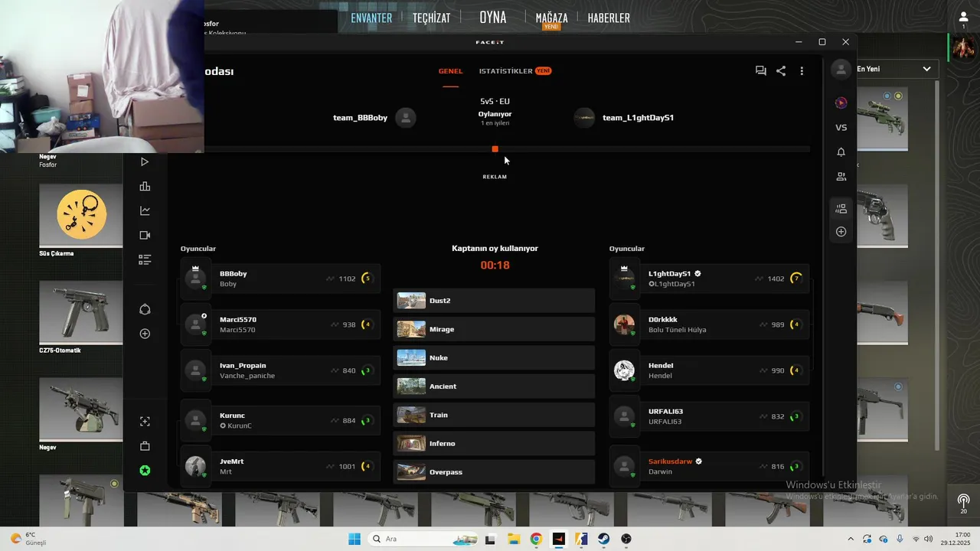Click the Windows Start button
Screen dimensions: 980x551
tap(354, 539)
